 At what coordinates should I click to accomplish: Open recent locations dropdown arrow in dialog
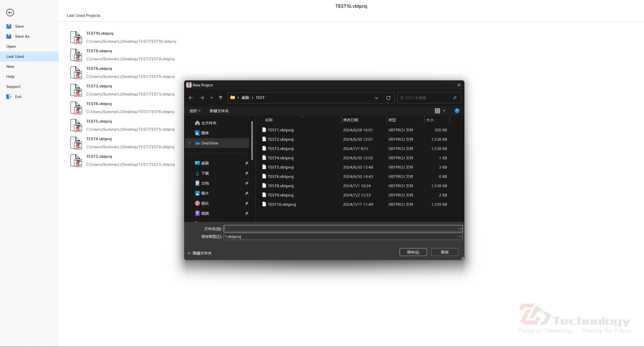[x=211, y=98]
